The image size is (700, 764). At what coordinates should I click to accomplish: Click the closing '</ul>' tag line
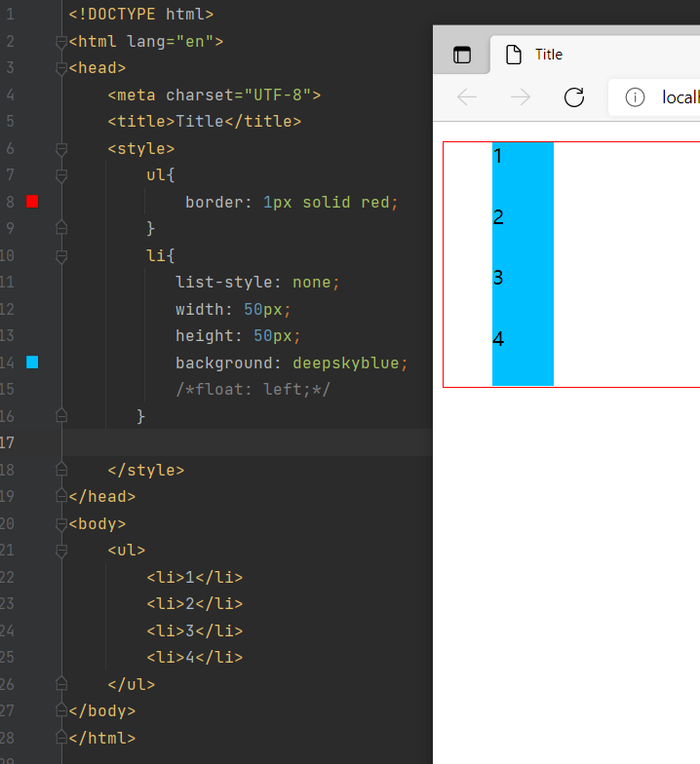point(132,684)
